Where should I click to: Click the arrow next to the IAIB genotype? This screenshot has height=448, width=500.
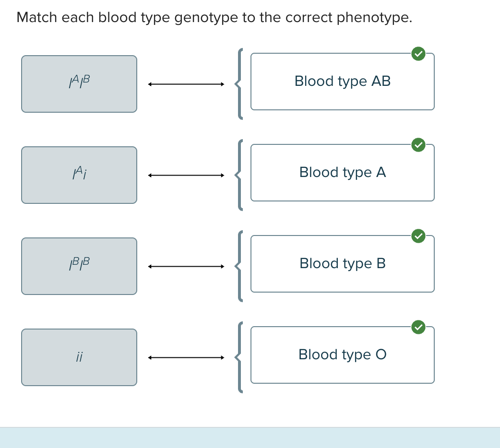[x=186, y=84]
